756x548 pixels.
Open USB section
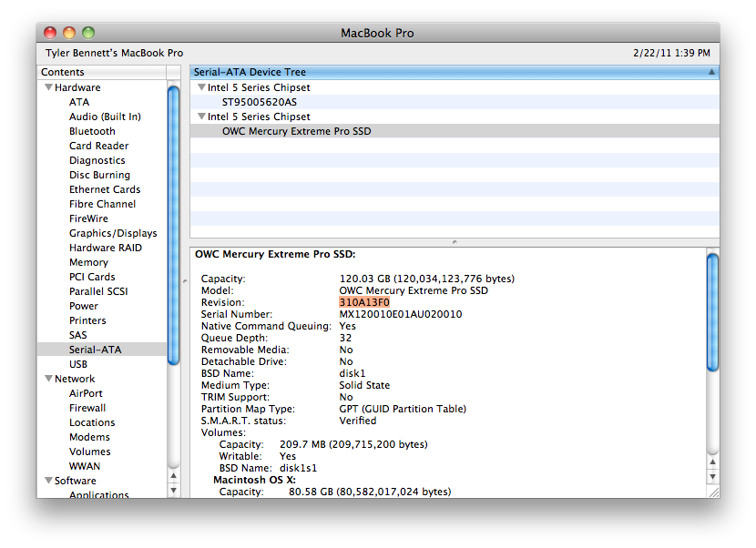(x=78, y=364)
